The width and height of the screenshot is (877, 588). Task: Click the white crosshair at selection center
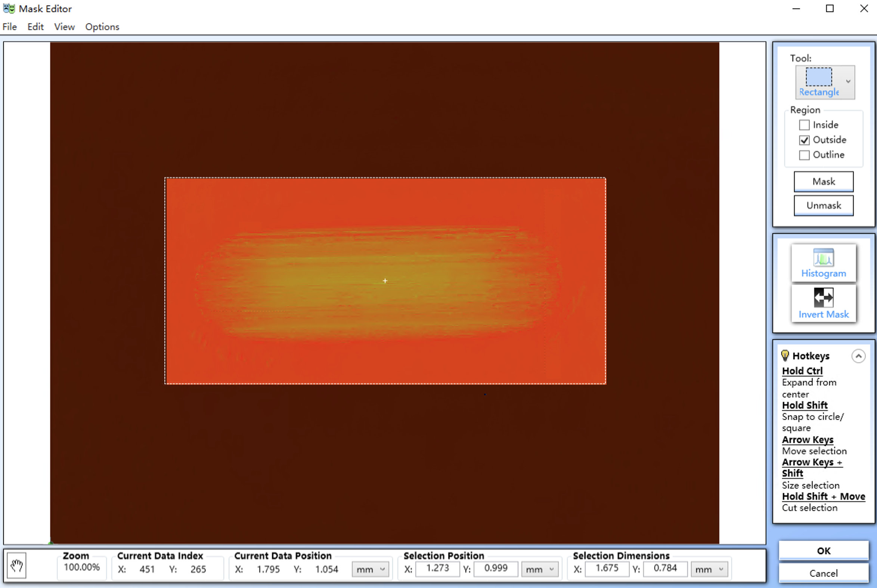(x=385, y=281)
